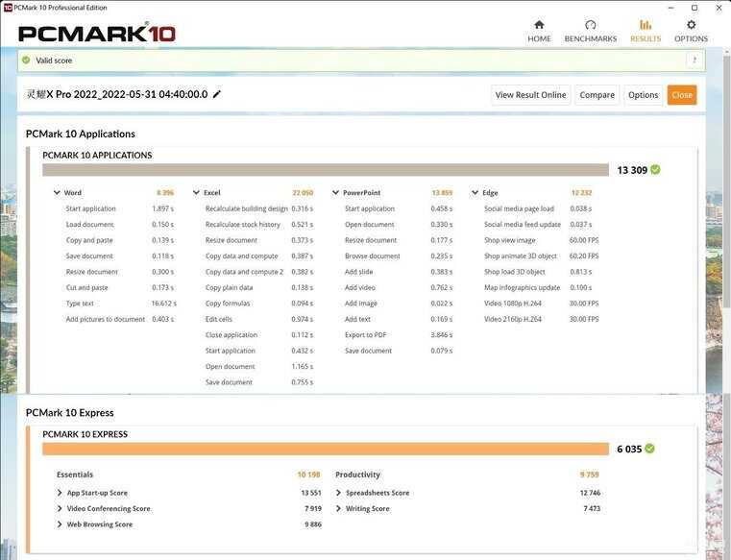The width and height of the screenshot is (731, 560).
Task: Click 'Export to PDF' row
Action: click(399, 335)
